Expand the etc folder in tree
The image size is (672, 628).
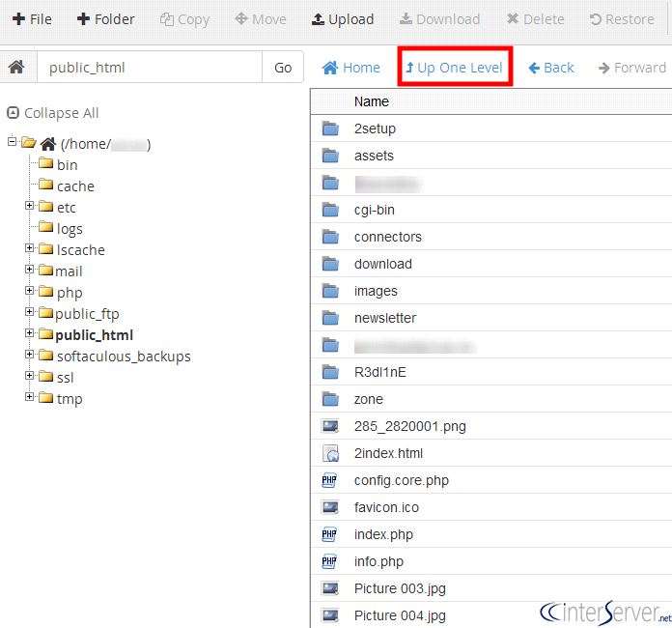pos(30,206)
